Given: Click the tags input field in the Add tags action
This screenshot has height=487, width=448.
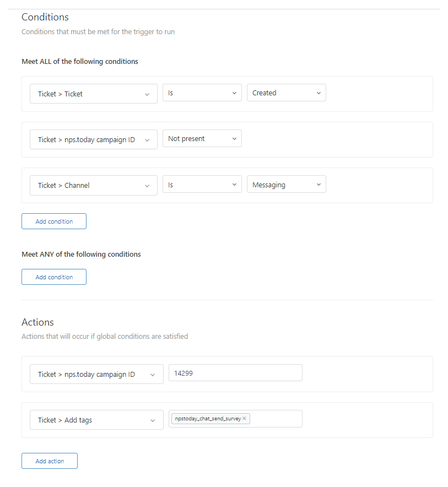Looking at the screenshot, I should click(276, 418).
